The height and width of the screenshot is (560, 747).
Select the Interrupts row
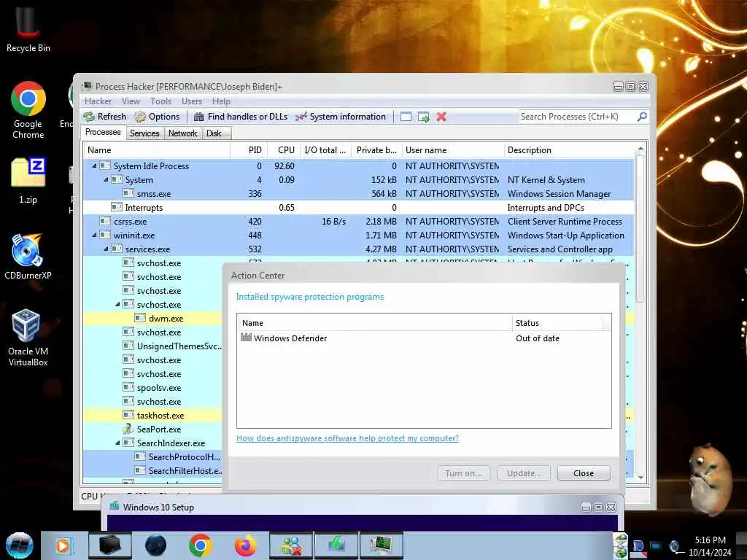click(x=358, y=208)
